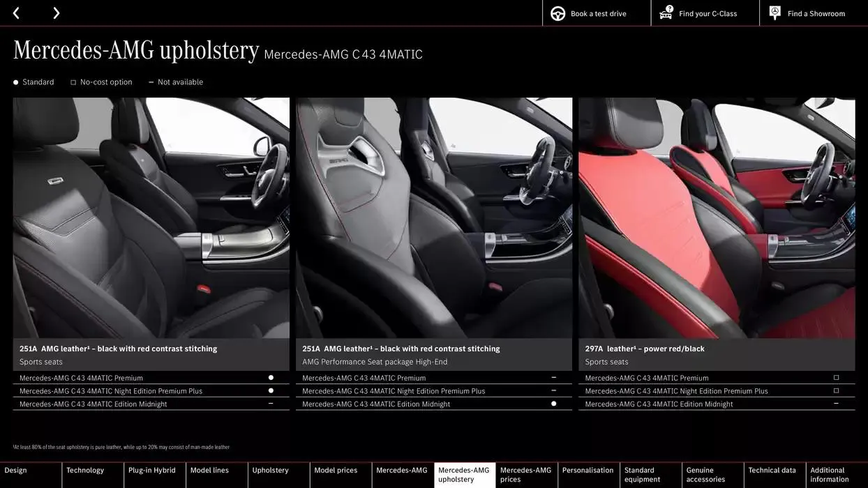Switch to the Technical data tab
The image size is (868, 488).
[x=772, y=470]
